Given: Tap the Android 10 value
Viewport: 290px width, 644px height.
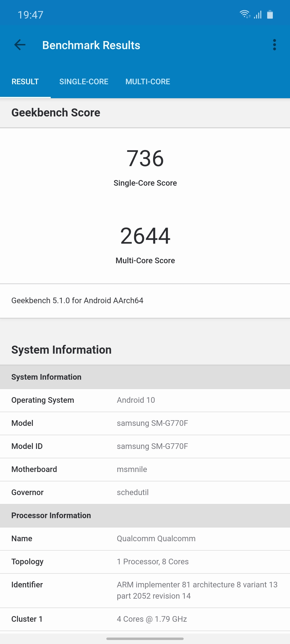Looking at the screenshot, I should pyautogui.click(x=136, y=400).
